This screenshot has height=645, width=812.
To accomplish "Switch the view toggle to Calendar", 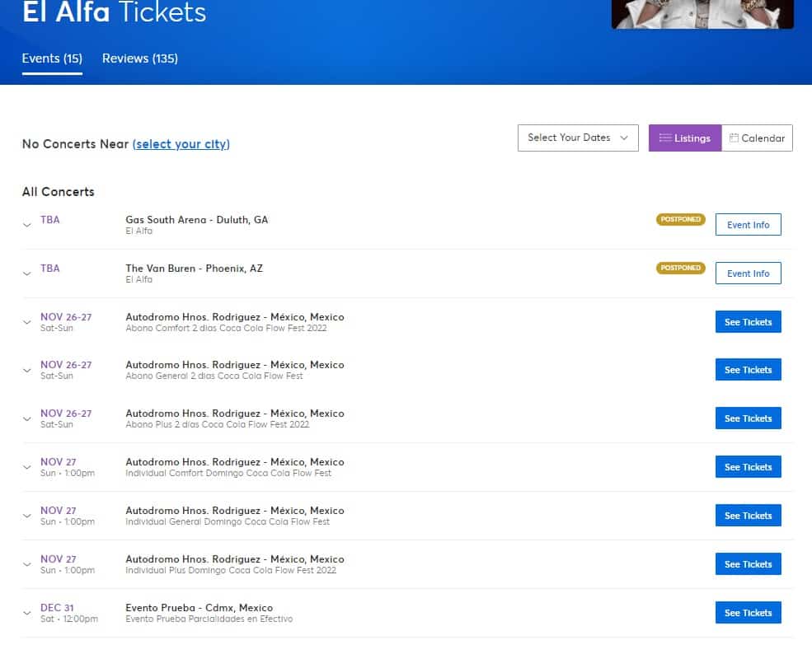I will pyautogui.click(x=757, y=138).
